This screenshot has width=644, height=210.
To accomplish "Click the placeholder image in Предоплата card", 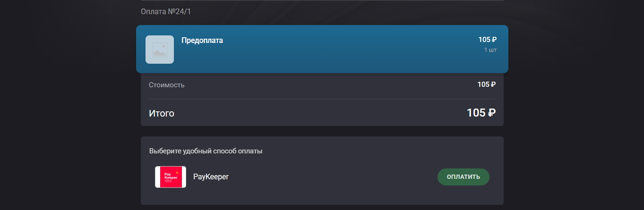I will (160, 50).
